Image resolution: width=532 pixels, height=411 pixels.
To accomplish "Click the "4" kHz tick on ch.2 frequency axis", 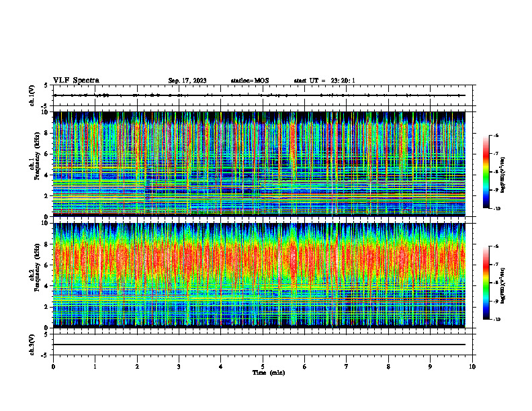I will [46, 286].
